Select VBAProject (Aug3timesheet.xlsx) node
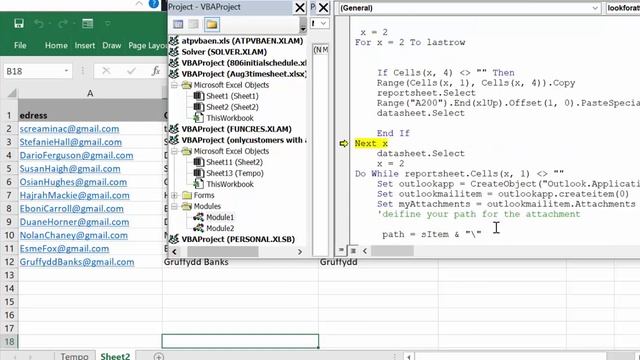 (244, 74)
